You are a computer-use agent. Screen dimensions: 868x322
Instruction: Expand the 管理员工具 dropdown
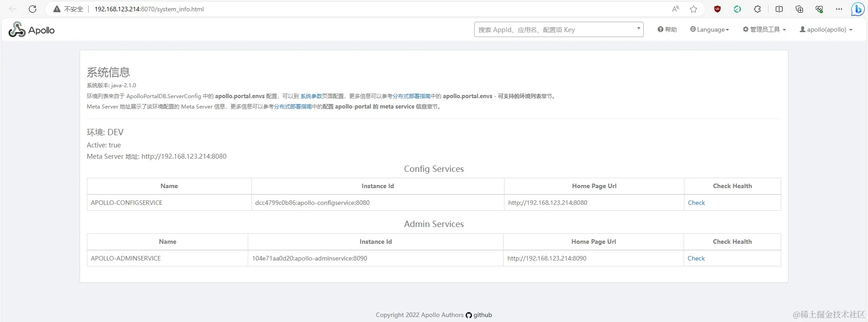(764, 29)
